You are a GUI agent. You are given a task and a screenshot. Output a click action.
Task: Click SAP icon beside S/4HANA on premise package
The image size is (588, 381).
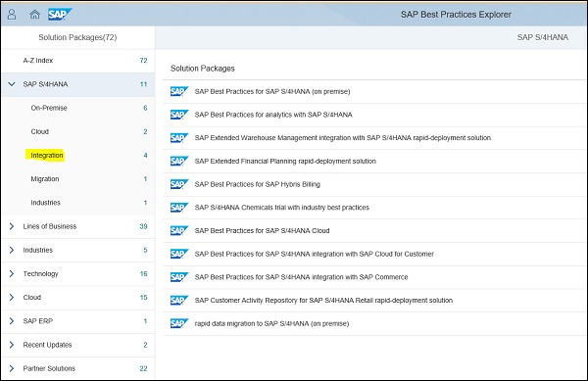[x=179, y=91]
